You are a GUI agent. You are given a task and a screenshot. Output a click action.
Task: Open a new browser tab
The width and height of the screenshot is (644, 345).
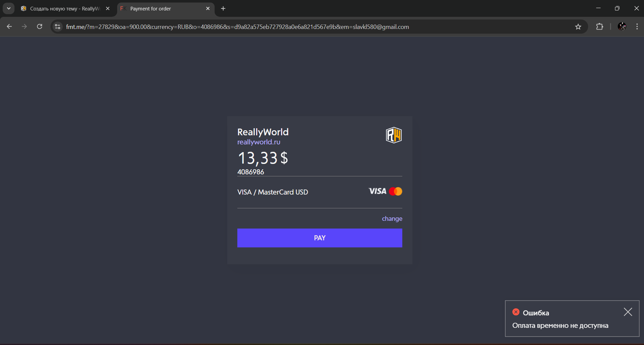click(x=223, y=8)
